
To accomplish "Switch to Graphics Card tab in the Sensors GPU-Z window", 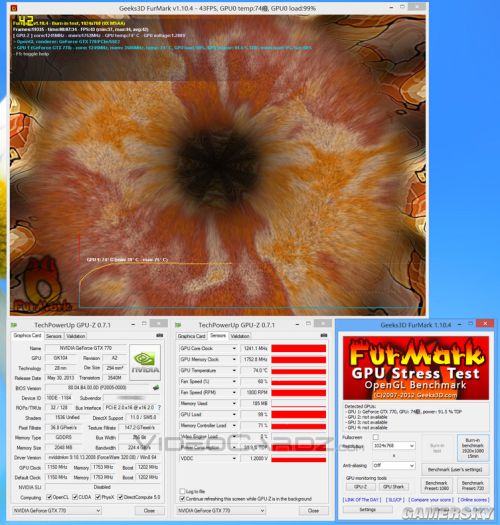I will [x=191, y=336].
